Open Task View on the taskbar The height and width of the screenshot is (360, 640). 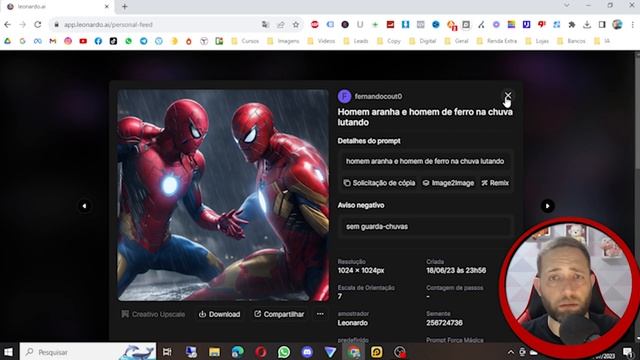tap(167, 352)
